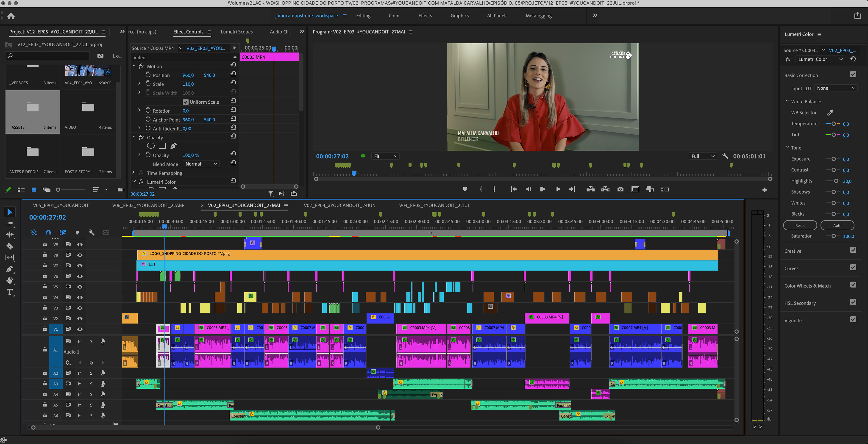Open the Full playback resolution dropdown

pos(703,156)
